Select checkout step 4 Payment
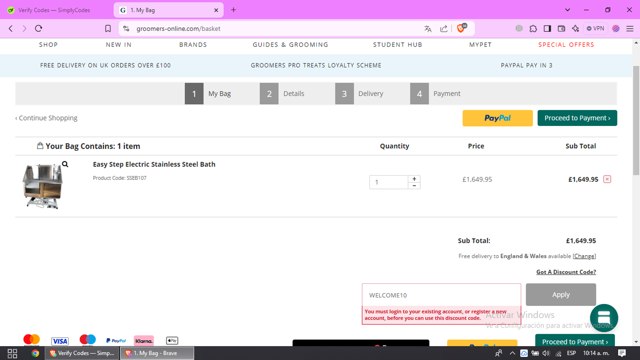 (x=436, y=93)
